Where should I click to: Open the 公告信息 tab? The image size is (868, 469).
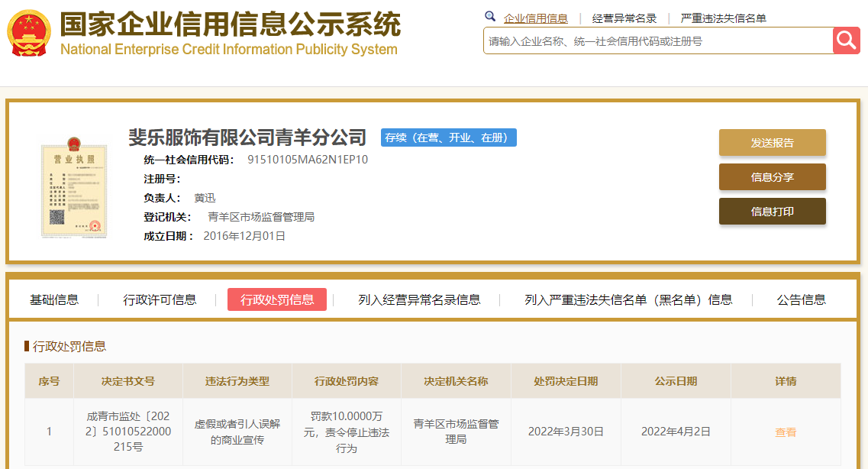[799, 299]
